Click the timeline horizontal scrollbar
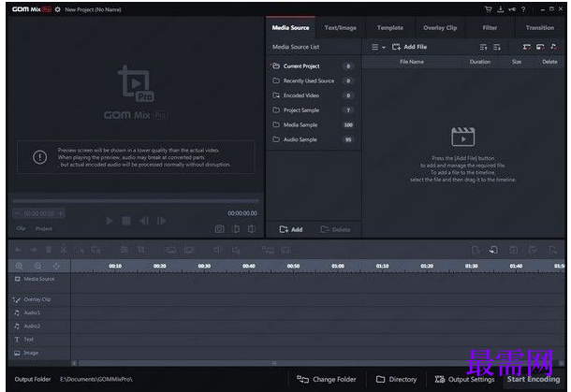Image resolution: width=571 pixels, height=392 pixels. pyautogui.click(x=274, y=363)
